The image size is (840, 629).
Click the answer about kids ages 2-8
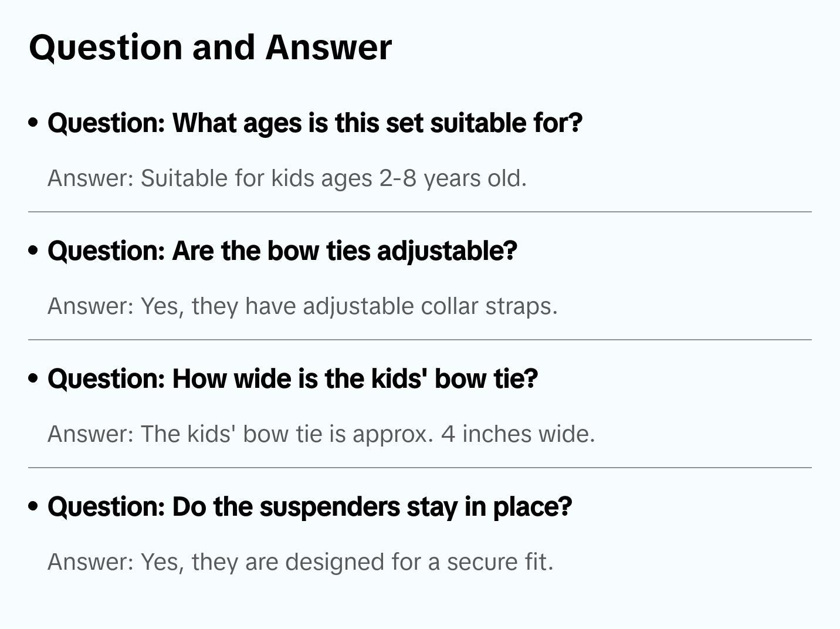coord(287,178)
